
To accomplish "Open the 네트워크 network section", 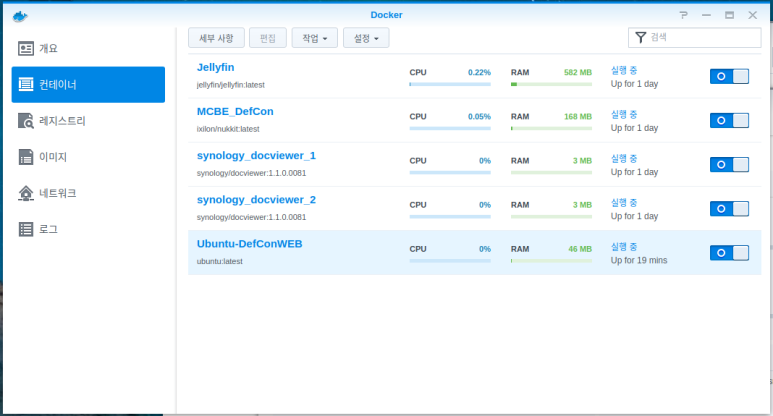I will 88,193.
